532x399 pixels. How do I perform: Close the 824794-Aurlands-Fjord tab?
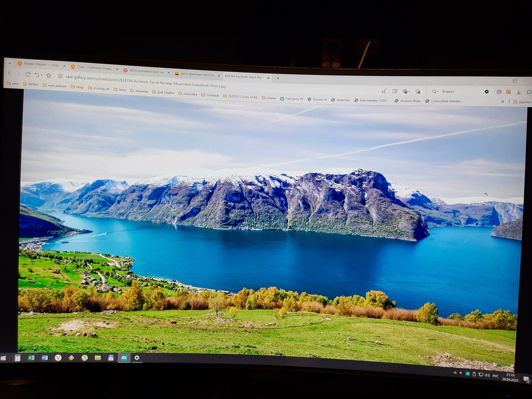click(x=268, y=78)
